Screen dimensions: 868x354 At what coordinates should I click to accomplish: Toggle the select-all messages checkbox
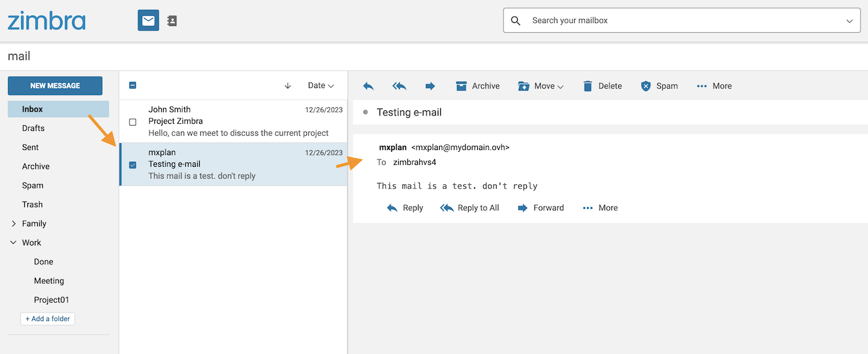(x=133, y=86)
